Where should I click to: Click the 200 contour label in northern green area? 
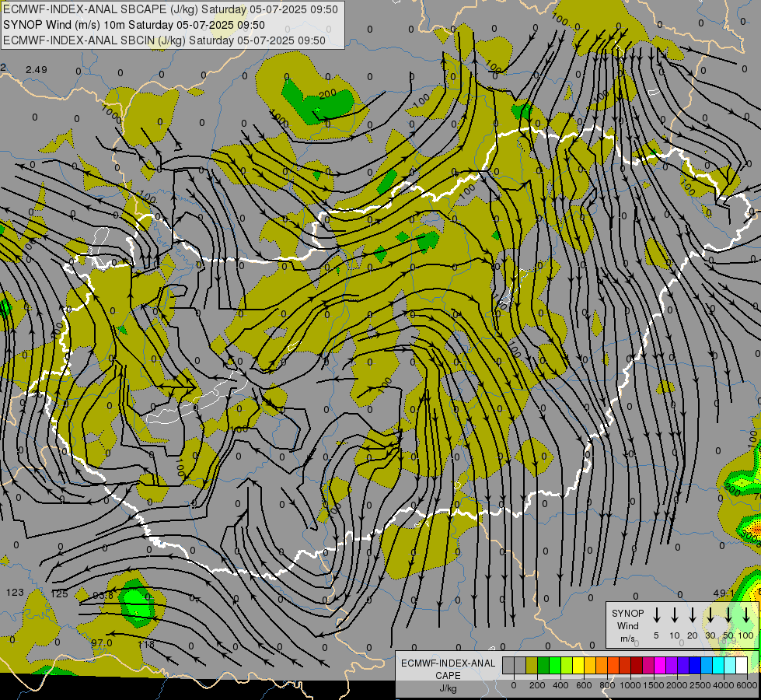327,94
